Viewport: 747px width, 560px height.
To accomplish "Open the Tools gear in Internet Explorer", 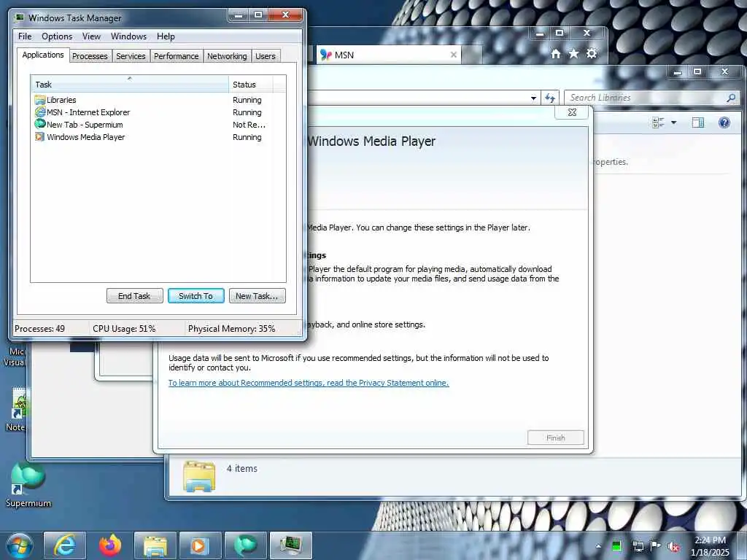I will click(592, 53).
